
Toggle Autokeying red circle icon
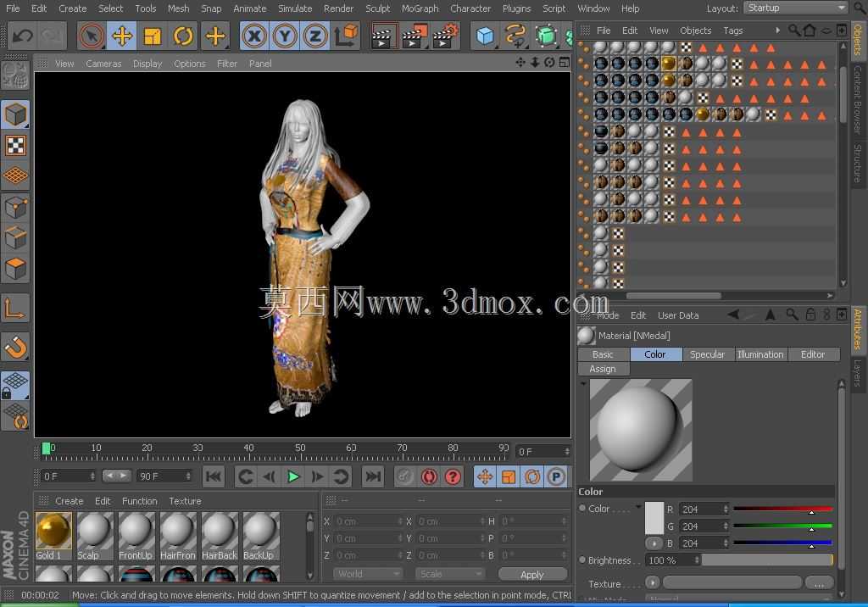click(429, 476)
